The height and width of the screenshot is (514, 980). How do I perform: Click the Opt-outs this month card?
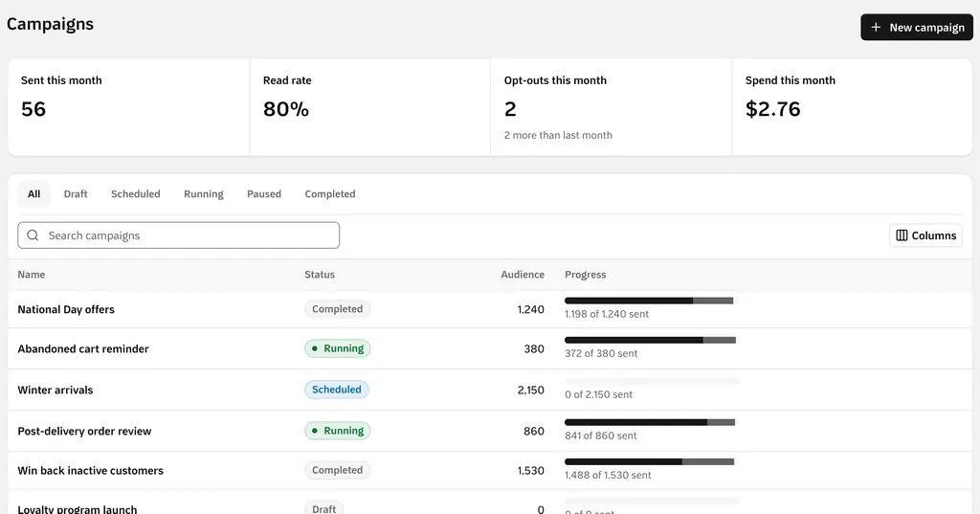(612, 107)
